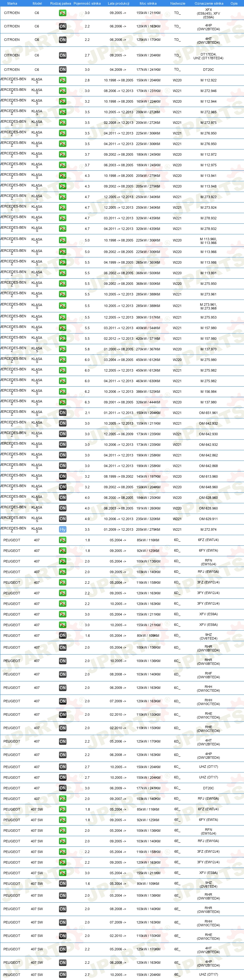Click the ON diesel icon for OM 629.911
Image resolution: width=244 pixels, height=980 pixels.
[63, 519]
